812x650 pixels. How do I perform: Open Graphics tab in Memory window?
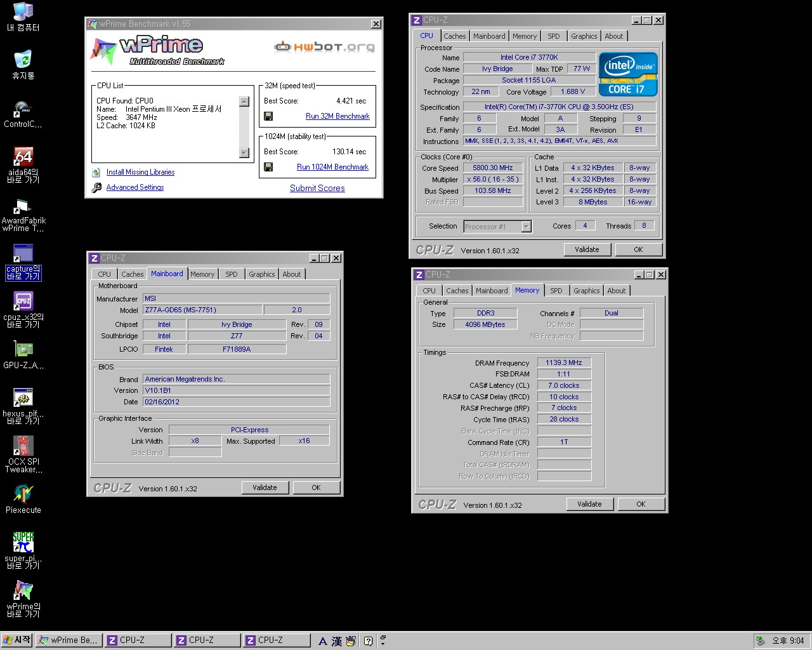point(586,291)
